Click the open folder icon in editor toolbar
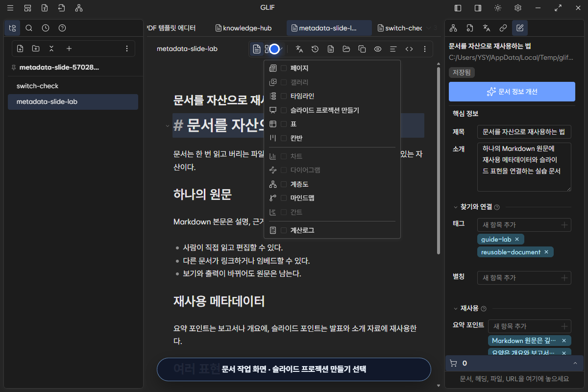Viewport: 588px width, 392px height. [x=346, y=49]
